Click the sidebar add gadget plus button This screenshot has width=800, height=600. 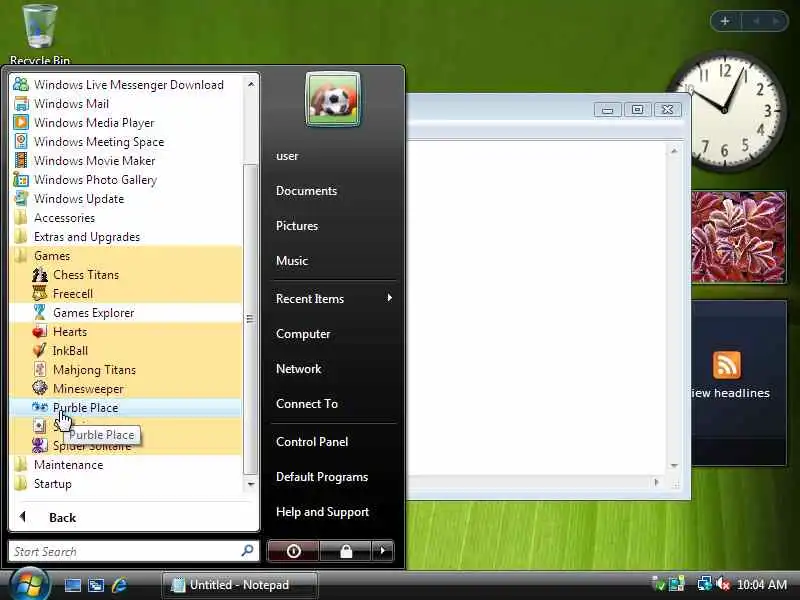pyautogui.click(x=724, y=21)
